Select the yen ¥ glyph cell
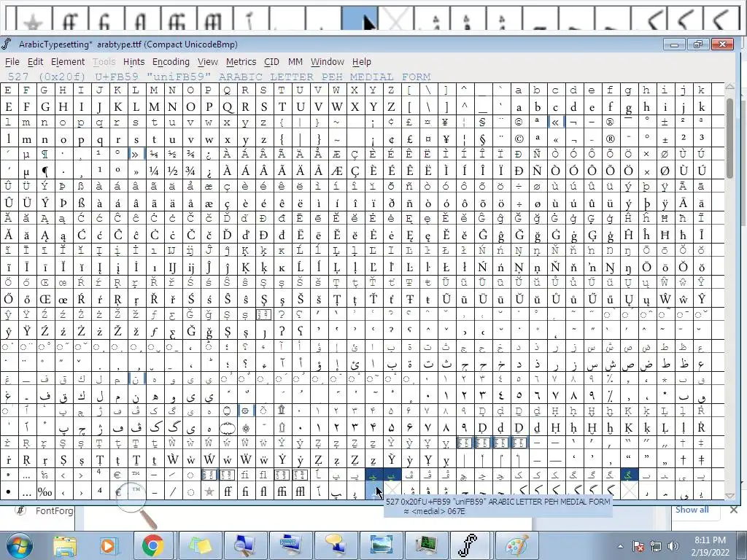This screenshot has width=747, height=560. [446, 139]
